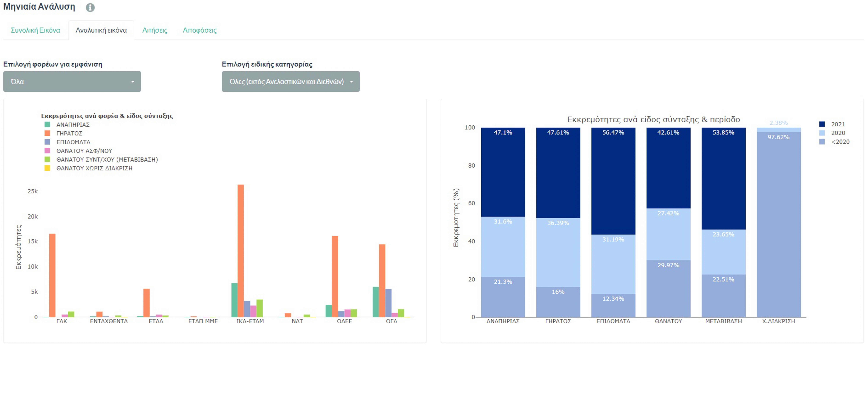Click the green ΑΝΑΠΗΡΙΑΣ legend color swatch
Viewport: 868px width, 393px height.
click(x=47, y=125)
